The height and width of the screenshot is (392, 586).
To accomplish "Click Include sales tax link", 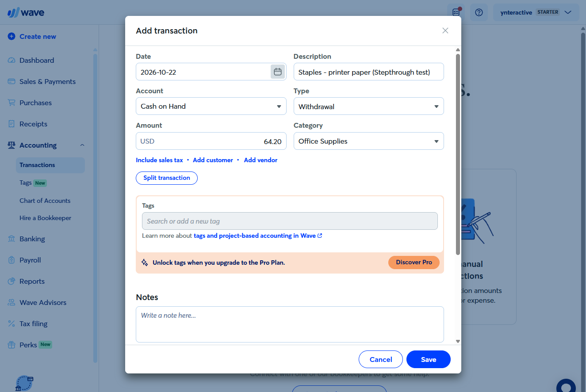I will [x=159, y=160].
